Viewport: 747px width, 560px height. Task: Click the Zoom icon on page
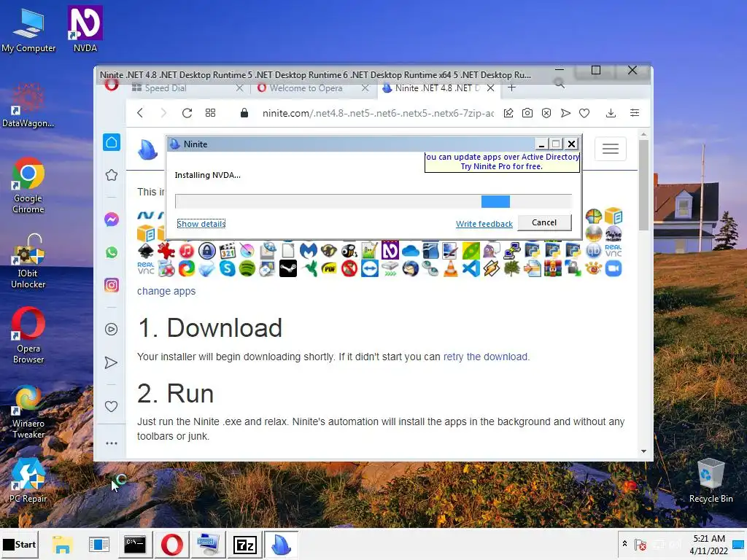point(614,268)
